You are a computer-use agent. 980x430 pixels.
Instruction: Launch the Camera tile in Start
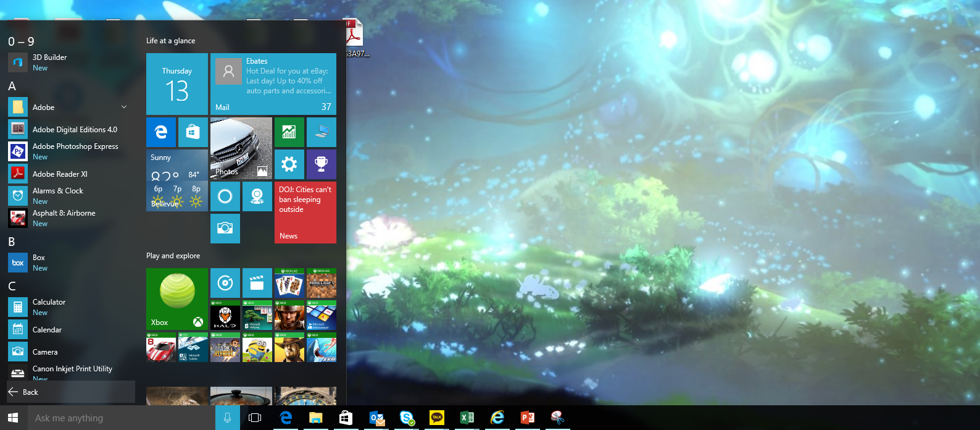(x=225, y=229)
